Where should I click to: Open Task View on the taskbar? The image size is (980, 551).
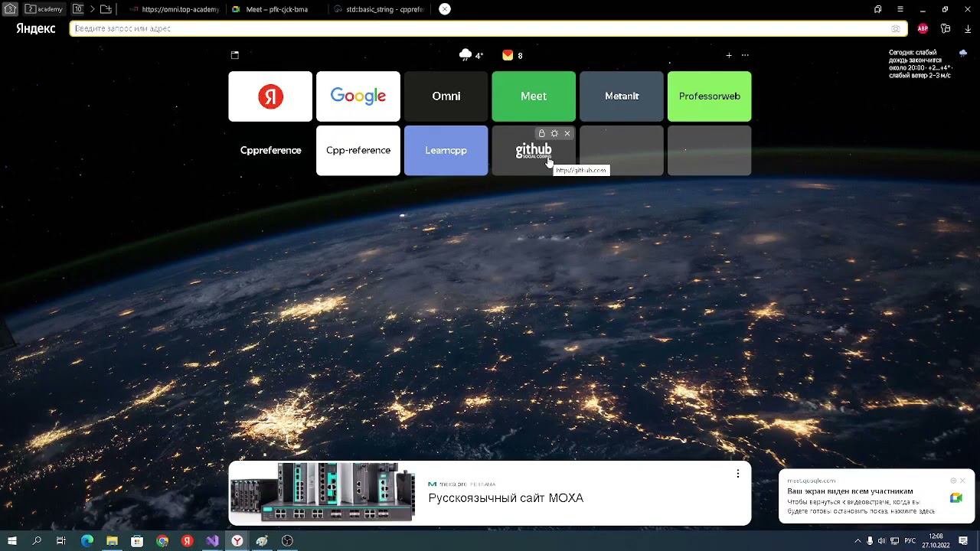(61, 541)
